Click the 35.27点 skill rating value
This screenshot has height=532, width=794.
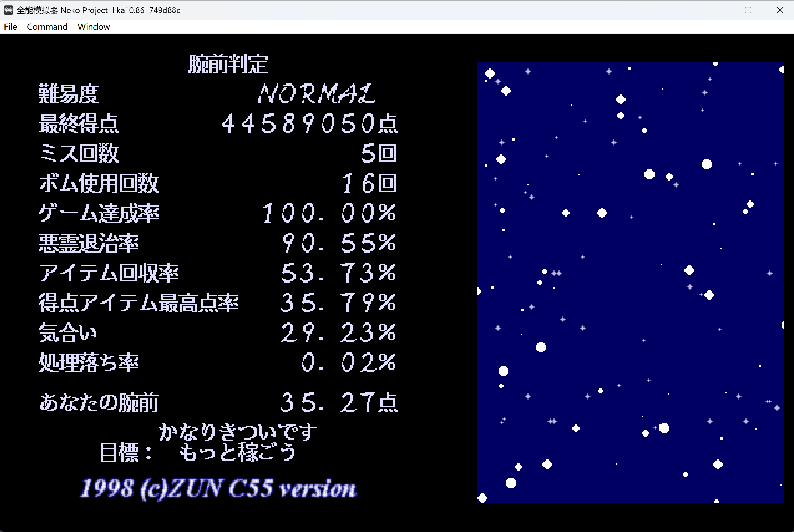pos(339,402)
